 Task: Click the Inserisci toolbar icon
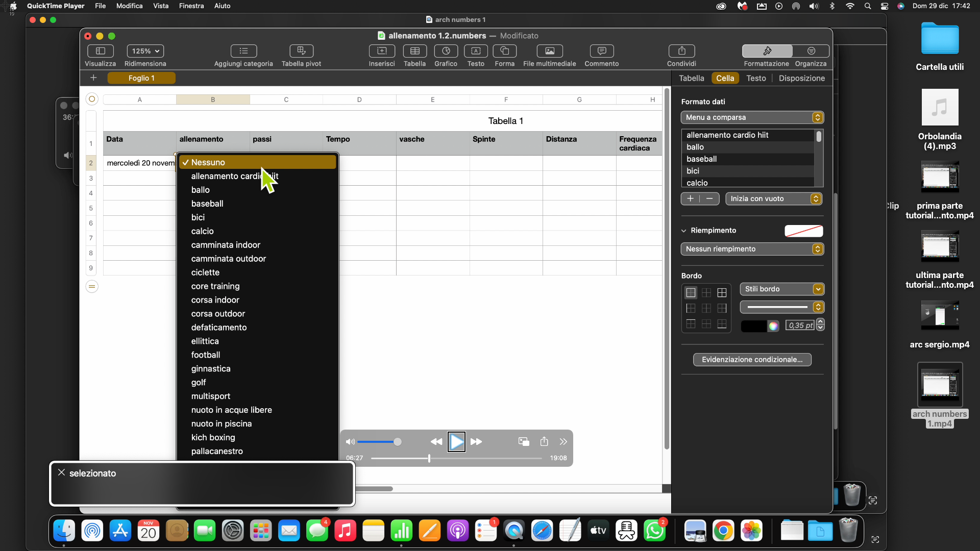[382, 51]
